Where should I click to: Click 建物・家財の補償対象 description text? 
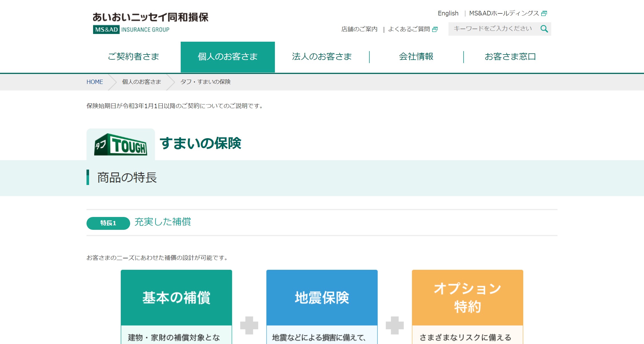click(x=174, y=338)
